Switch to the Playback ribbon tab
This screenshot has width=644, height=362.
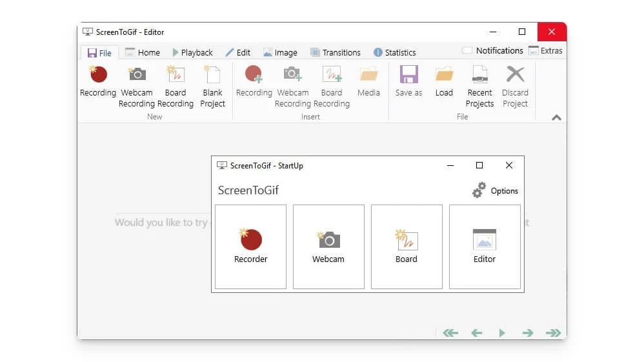(x=193, y=53)
